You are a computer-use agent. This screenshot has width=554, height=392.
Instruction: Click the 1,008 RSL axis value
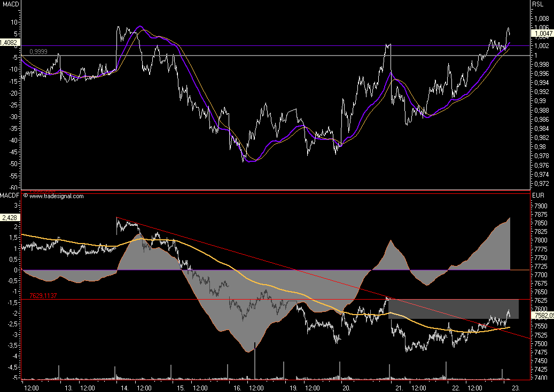542,18
